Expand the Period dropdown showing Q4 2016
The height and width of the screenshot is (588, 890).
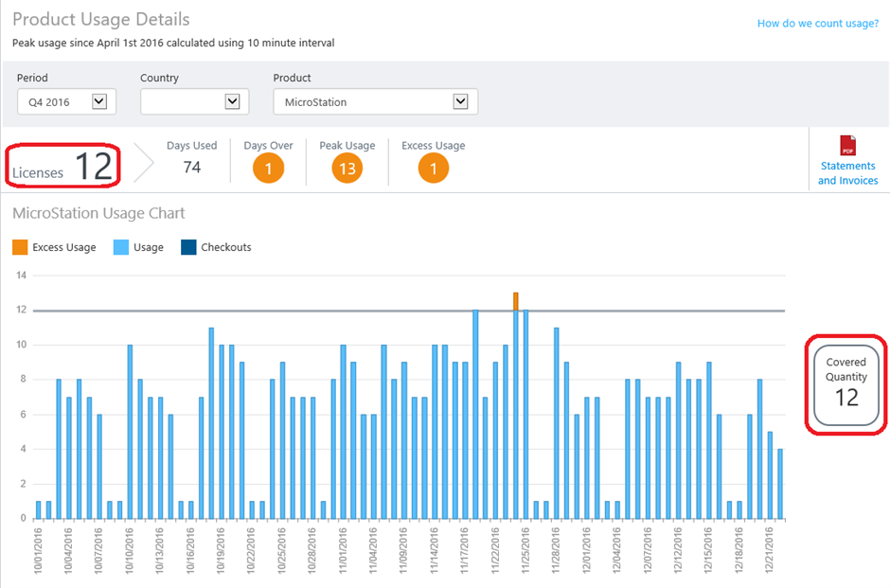[66, 101]
